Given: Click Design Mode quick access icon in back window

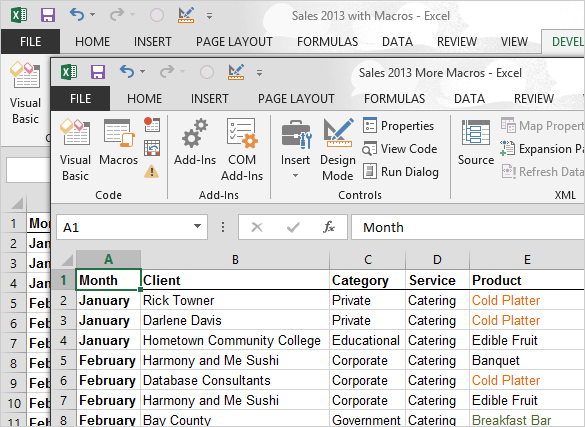Looking at the screenshot, I should pos(186,15).
